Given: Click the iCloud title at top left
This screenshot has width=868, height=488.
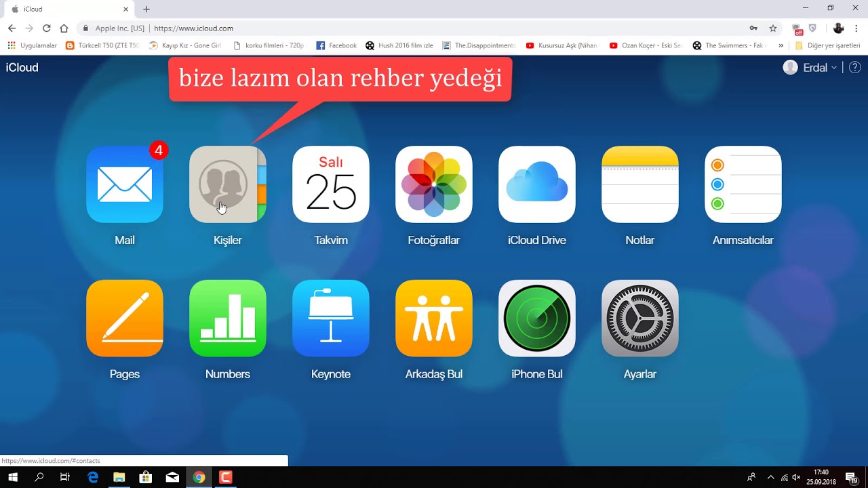Looking at the screenshot, I should 22,68.
